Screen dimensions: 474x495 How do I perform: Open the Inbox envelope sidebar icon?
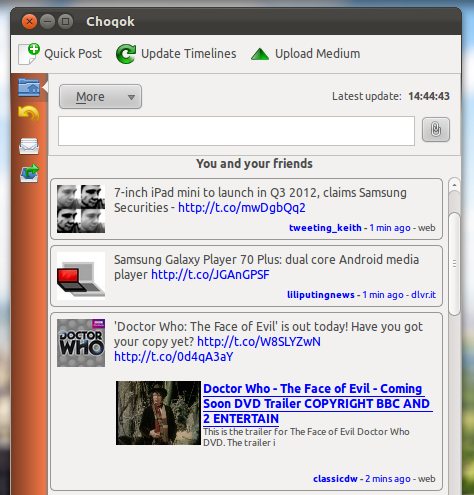click(x=29, y=146)
